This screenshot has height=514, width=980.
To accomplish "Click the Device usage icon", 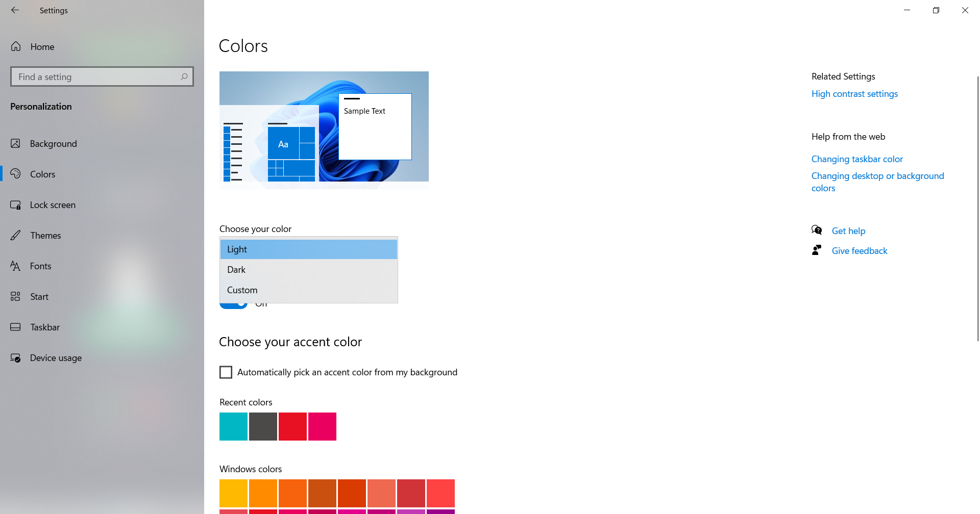I will (16, 357).
